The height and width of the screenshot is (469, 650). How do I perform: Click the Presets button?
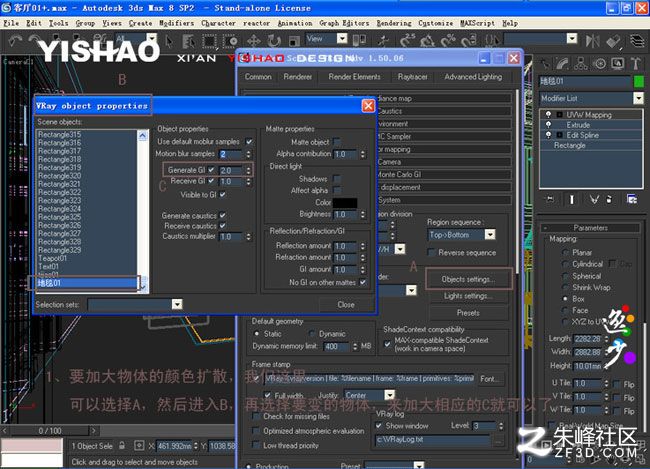(468, 313)
